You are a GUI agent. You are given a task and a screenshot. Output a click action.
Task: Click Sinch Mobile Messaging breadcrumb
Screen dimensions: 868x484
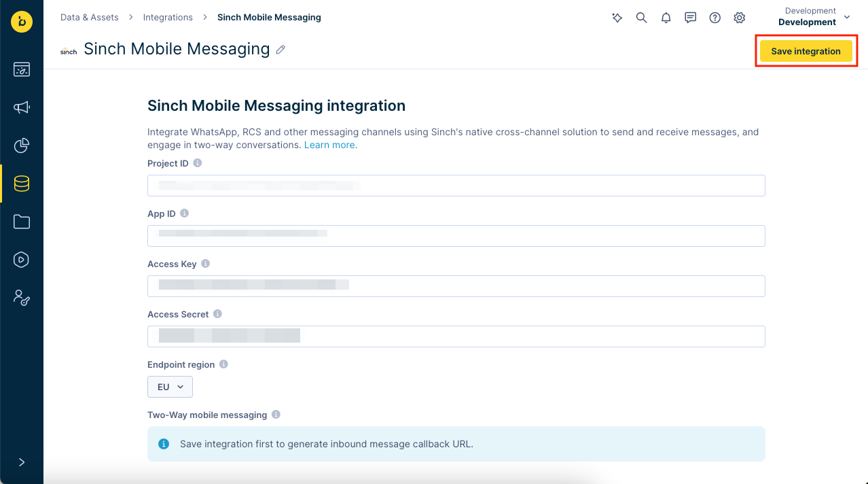point(269,17)
